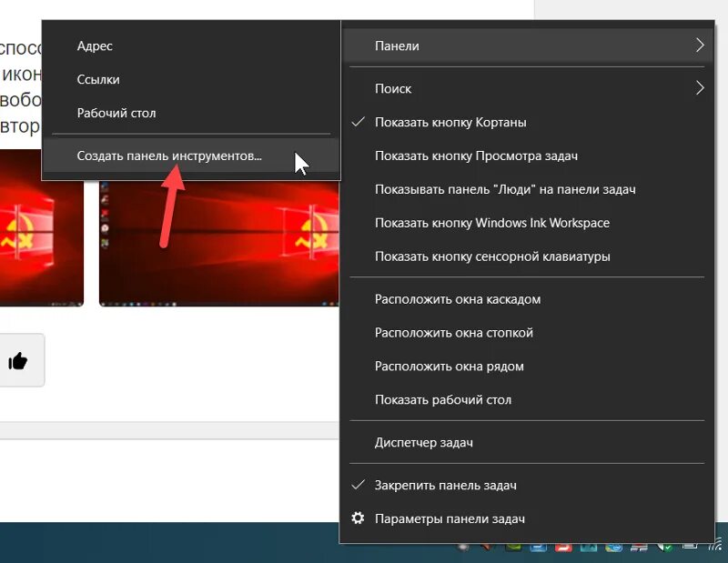The width and height of the screenshot is (728, 563).
Task: Click the gear icon for taskbar settings
Action: point(358,518)
